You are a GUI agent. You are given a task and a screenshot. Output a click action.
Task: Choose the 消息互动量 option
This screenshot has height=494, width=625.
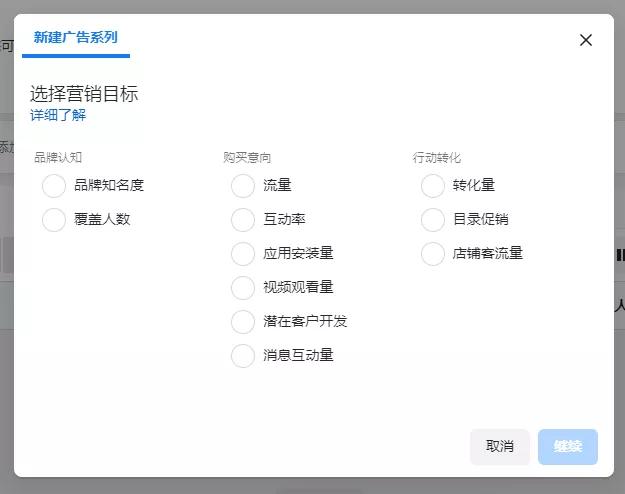(243, 356)
